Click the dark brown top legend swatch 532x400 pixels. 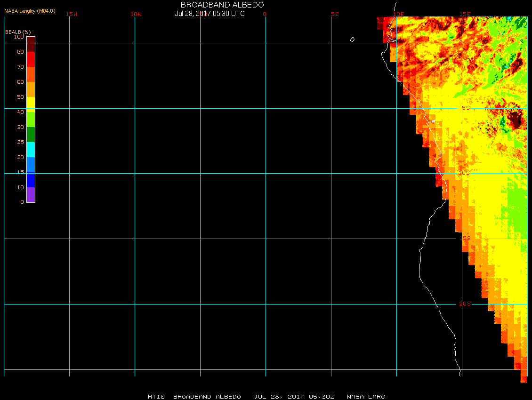(31, 44)
